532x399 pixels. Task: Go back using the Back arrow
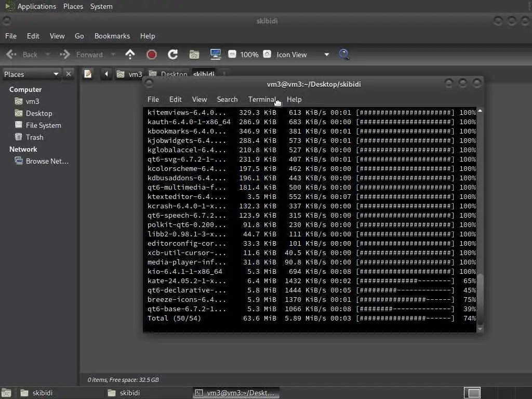22,55
